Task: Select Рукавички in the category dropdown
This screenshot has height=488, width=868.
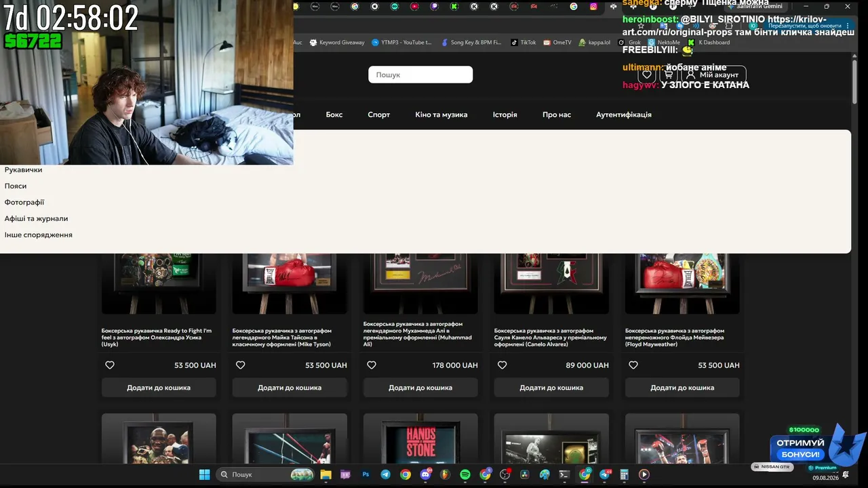Action: tap(24, 170)
